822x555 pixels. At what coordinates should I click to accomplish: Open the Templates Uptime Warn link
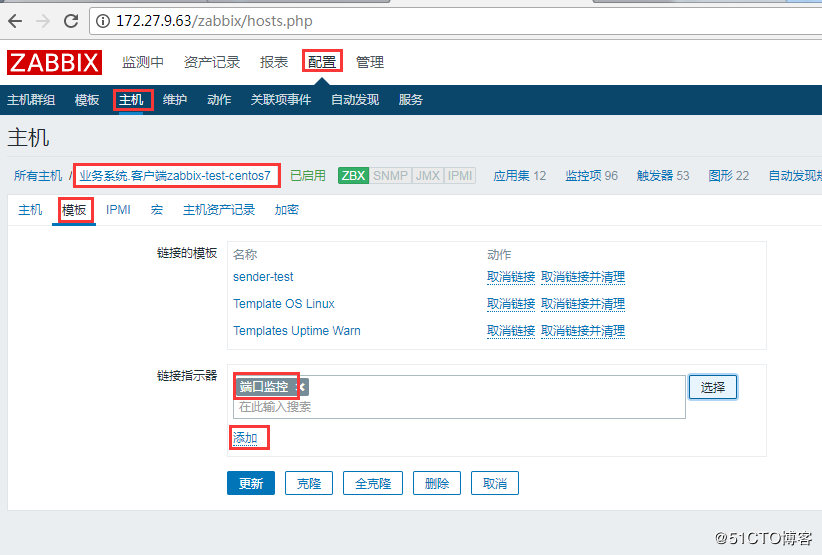tap(297, 331)
